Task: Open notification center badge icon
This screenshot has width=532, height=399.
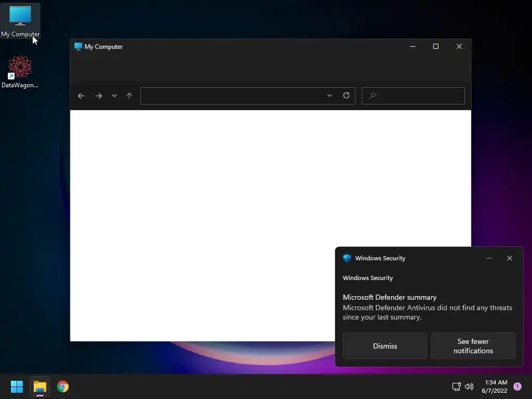Action: 517,387
